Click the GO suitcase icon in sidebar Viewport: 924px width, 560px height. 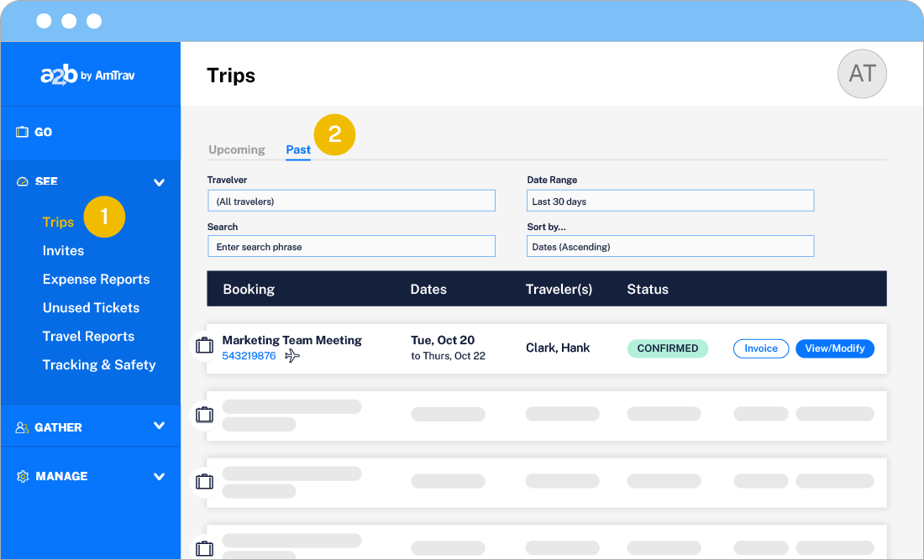point(23,132)
